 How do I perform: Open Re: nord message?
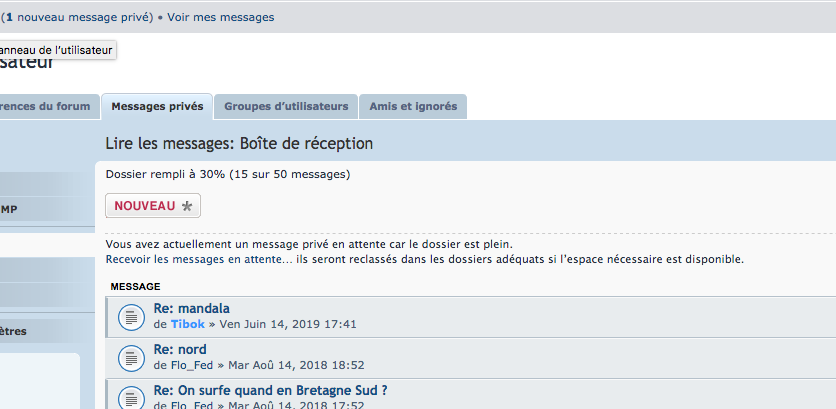[x=180, y=349]
